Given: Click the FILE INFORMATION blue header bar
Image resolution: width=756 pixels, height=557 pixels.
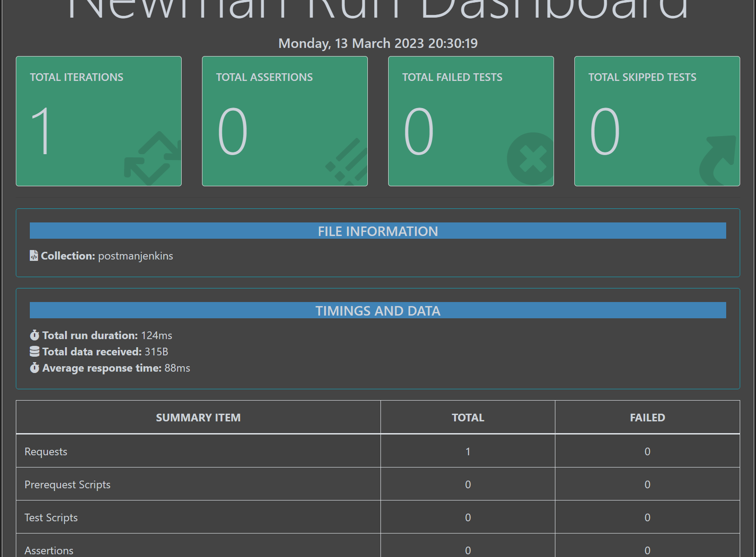Looking at the screenshot, I should [x=378, y=231].
